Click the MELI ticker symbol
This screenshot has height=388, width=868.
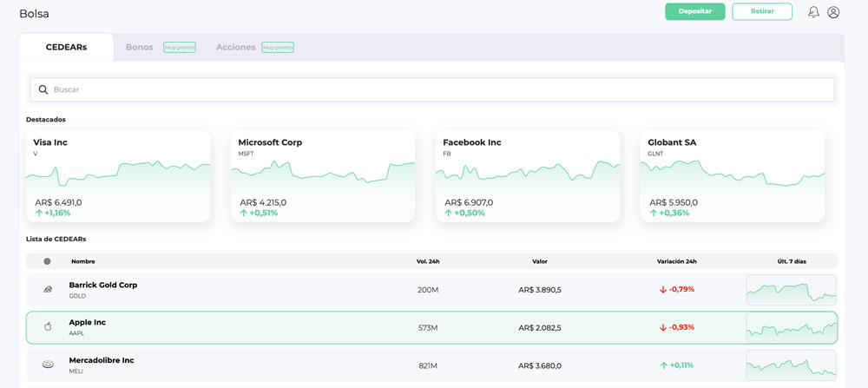tap(76, 372)
